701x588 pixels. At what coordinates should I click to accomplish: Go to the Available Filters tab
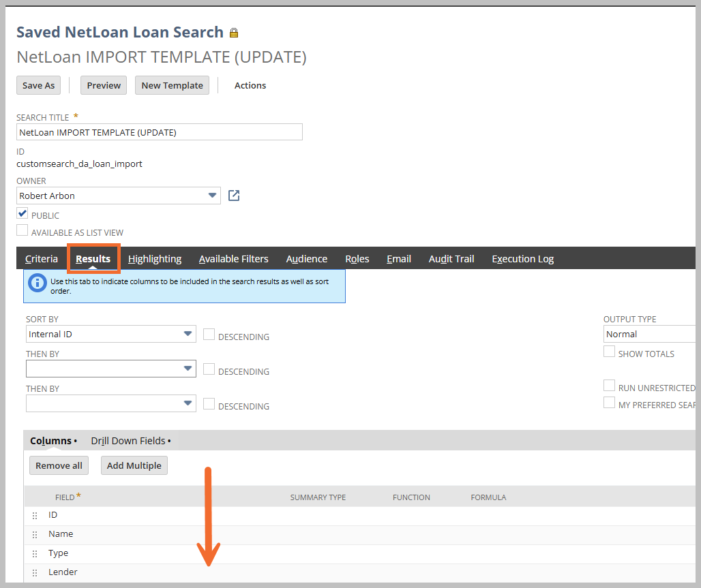233,259
